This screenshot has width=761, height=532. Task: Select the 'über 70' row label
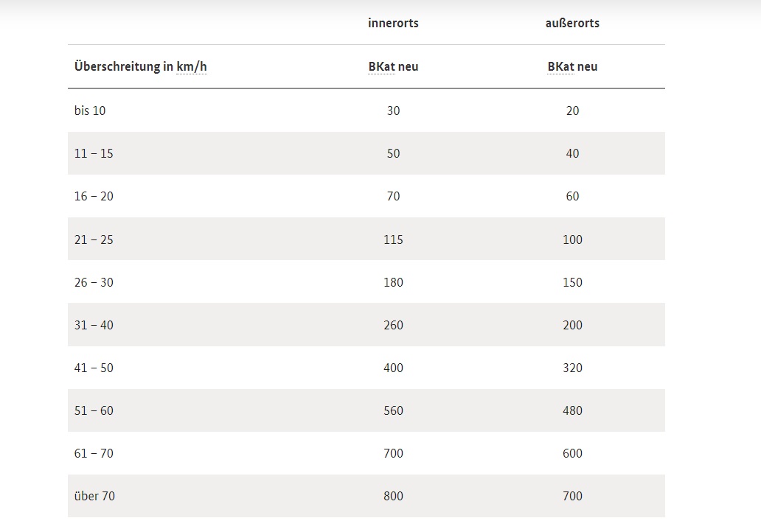pyautogui.click(x=94, y=496)
